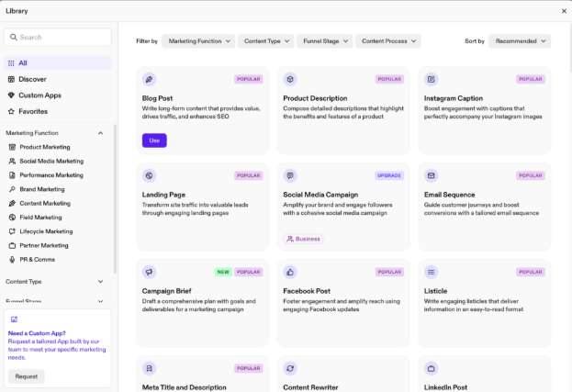Open the Marketing Function filter dropdown
The image size is (572, 392).
click(198, 41)
